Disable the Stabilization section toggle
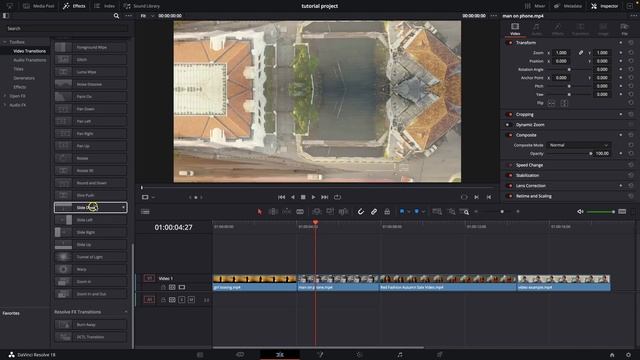Viewport: 640px width, 360px height. pyautogui.click(x=509, y=175)
